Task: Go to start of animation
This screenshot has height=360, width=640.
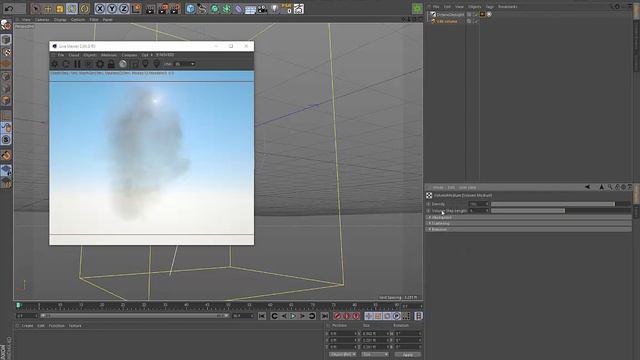Action: (262, 316)
